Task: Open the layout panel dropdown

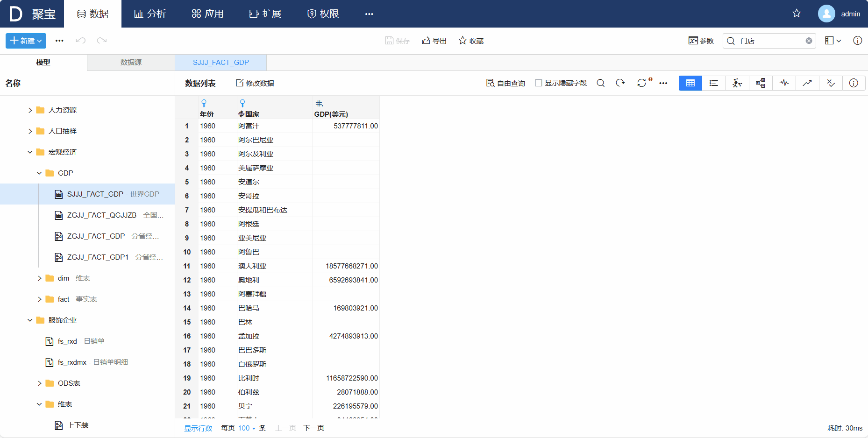Action: click(x=833, y=41)
